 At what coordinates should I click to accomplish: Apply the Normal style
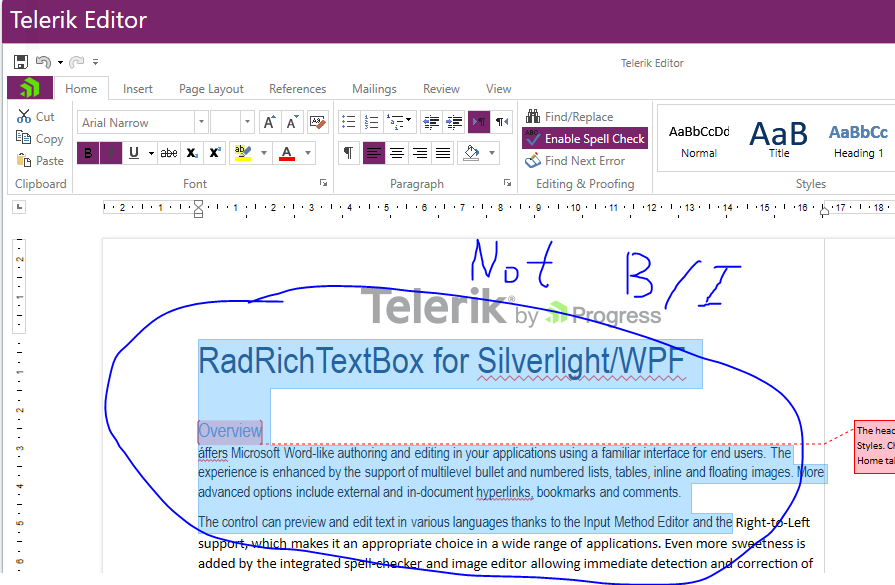pyautogui.click(x=699, y=139)
